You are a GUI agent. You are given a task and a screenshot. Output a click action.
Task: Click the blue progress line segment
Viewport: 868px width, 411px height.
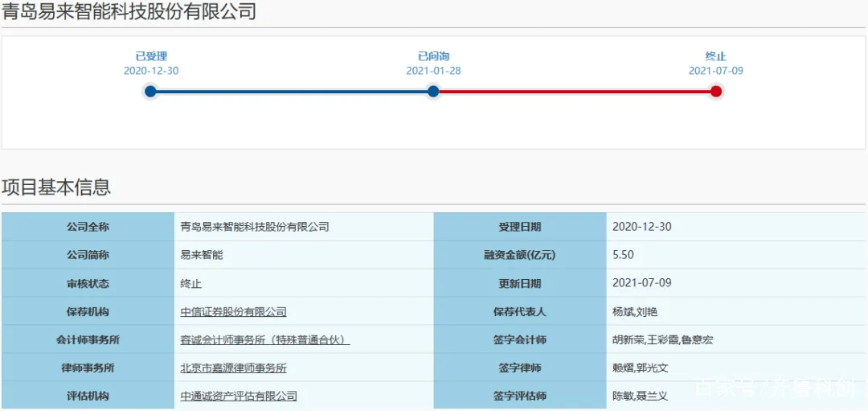(x=292, y=92)
